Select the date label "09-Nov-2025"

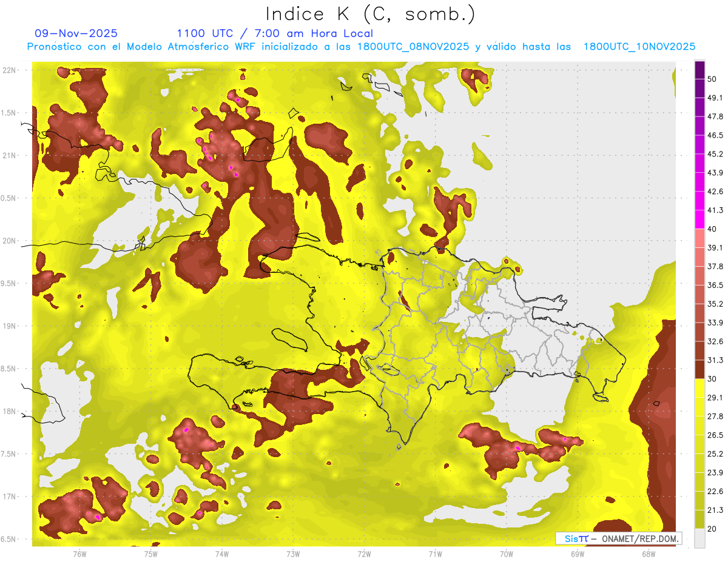76,33
